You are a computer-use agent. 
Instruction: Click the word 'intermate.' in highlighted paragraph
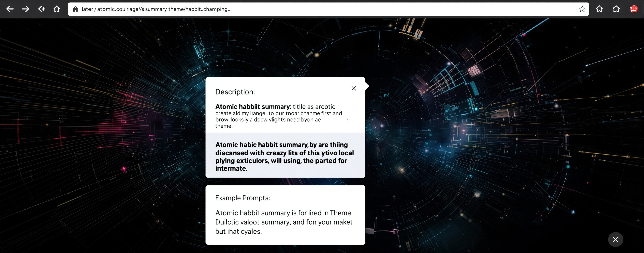click(231, 169)
